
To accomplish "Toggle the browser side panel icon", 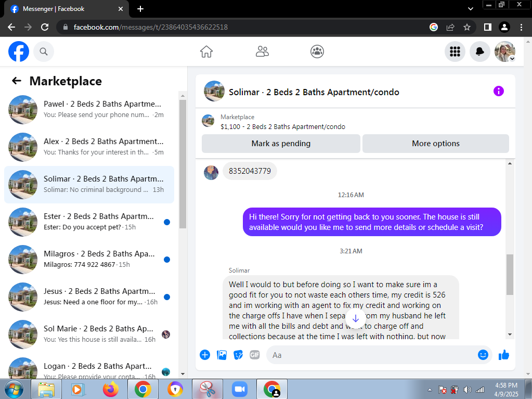I will tap(488, 27).
